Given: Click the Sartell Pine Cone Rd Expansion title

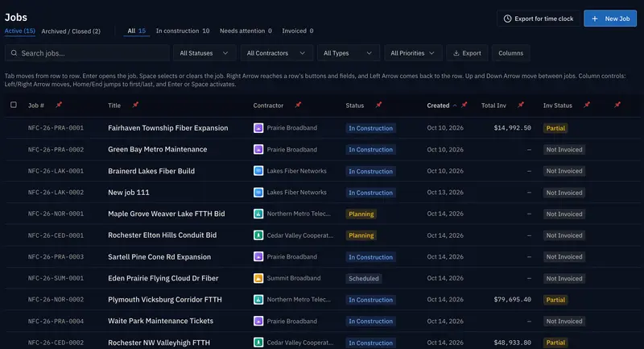Looking at the screenshot, I should tap(159, 256).
